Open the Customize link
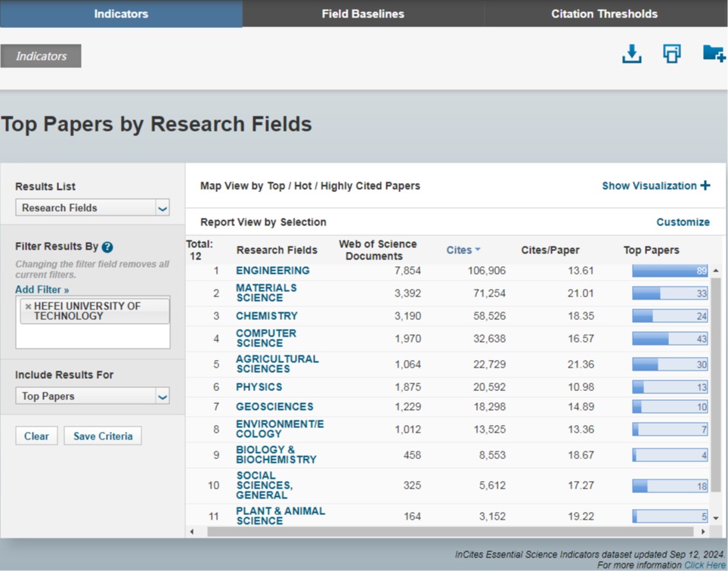The height and width of the screenshot is (571, 728). [x=683, y=222]
